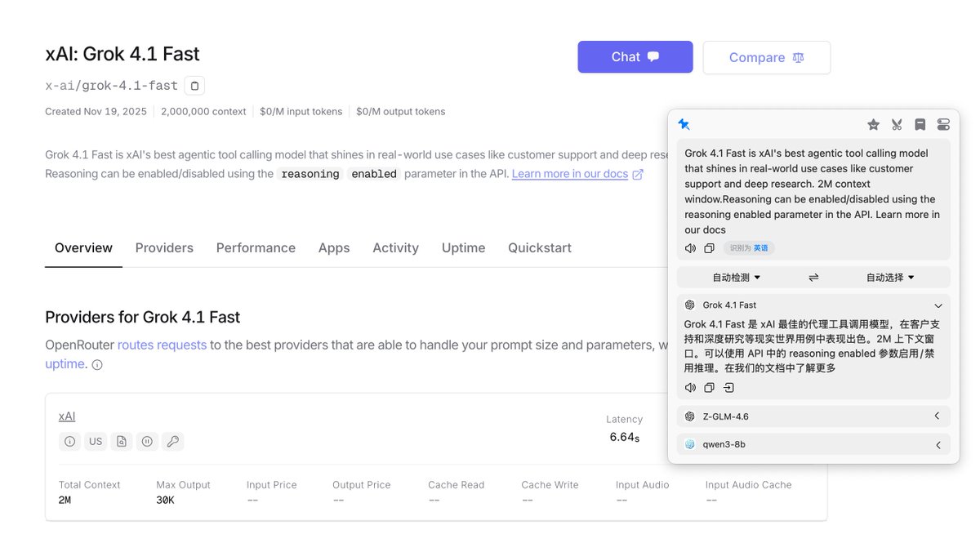The height and width of the screenshot is (552, 980).
Task: Click the Output Price column label
Action: click(x=363, y=485)
